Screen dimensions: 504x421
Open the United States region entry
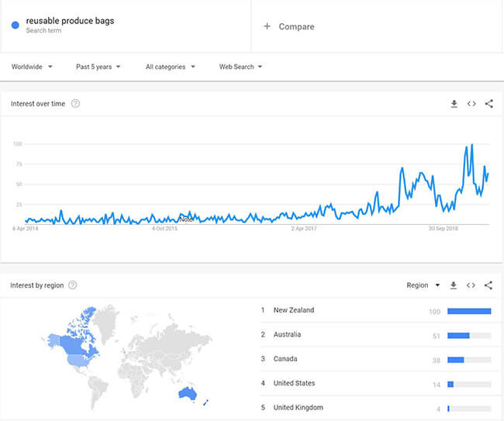coord(376,384)
